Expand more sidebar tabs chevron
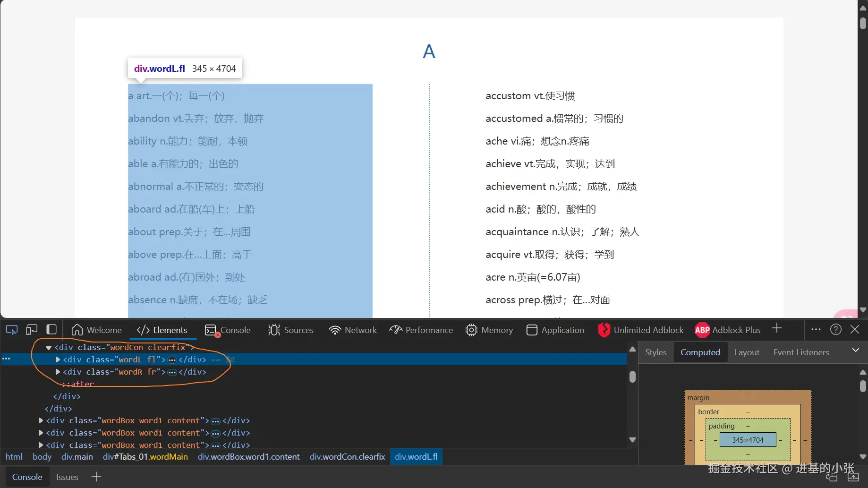This screenshot has width=868, height=488. click(x=856, y=350)
